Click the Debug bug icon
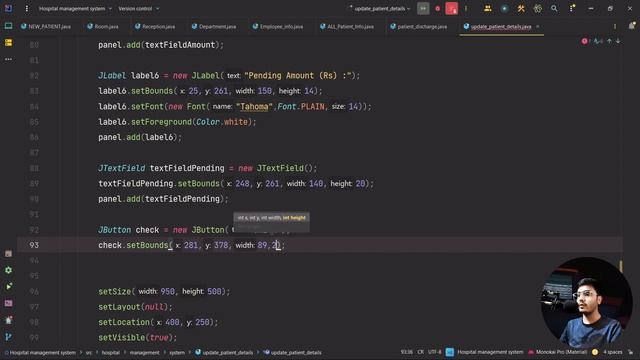Screen dimensions: 640x360 click(x=438, y=9)
